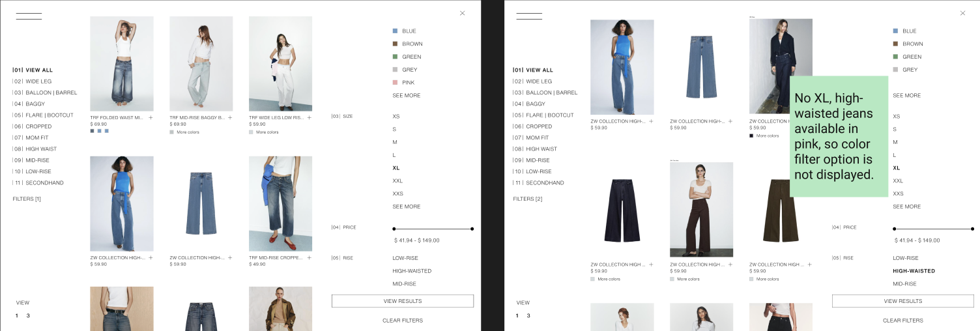980x331 pixels.
Task: Open the FILTERS [2] panel link
Action: 527,199
